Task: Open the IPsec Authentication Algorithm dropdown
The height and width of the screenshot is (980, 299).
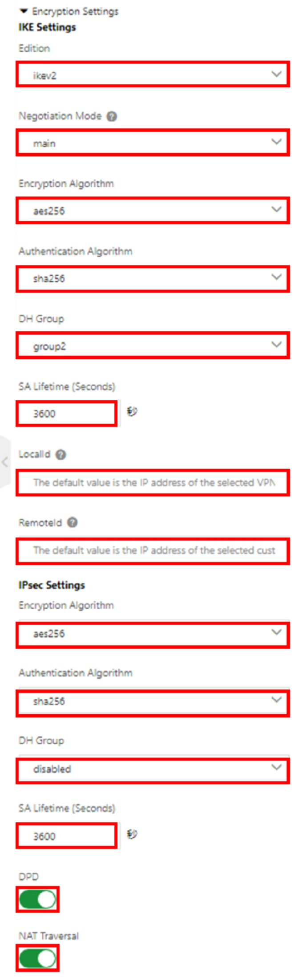Action: (x=153, y=701)
